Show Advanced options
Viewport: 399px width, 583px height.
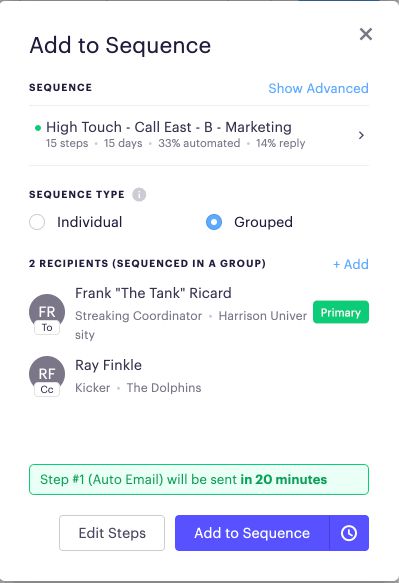[318, 88]
